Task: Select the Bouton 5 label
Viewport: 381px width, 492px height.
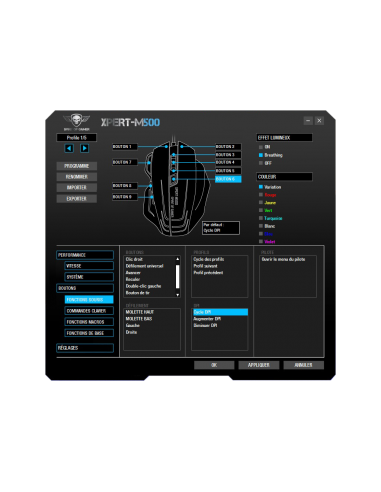Action: tap(228, 171)
